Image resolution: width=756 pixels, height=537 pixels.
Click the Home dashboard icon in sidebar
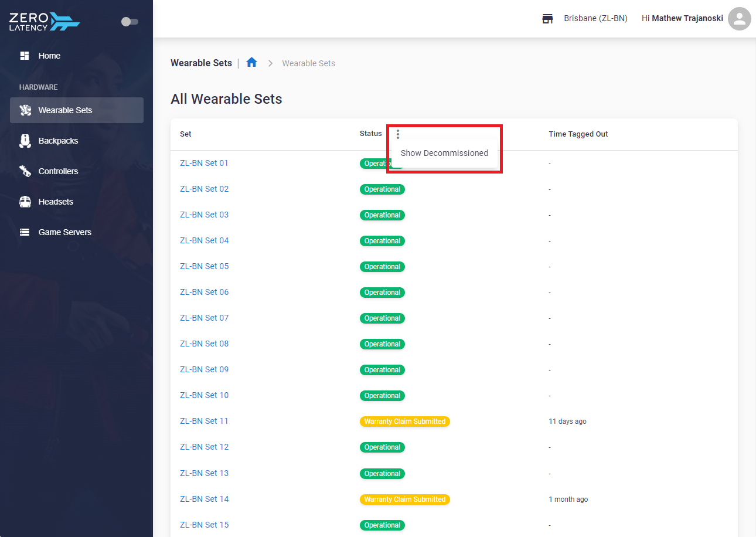point(25,56)
